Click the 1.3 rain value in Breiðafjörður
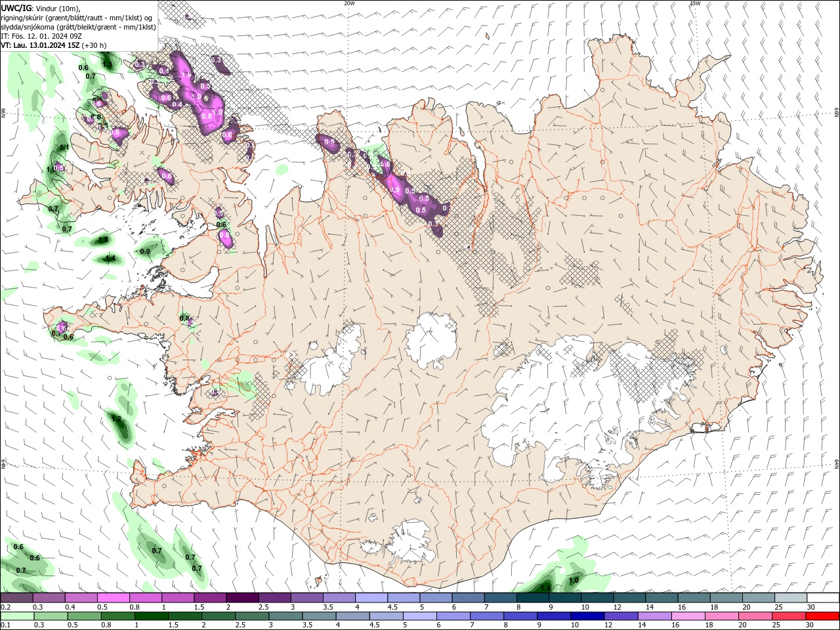Screen dimensions: 840x630 pos(102,240)
